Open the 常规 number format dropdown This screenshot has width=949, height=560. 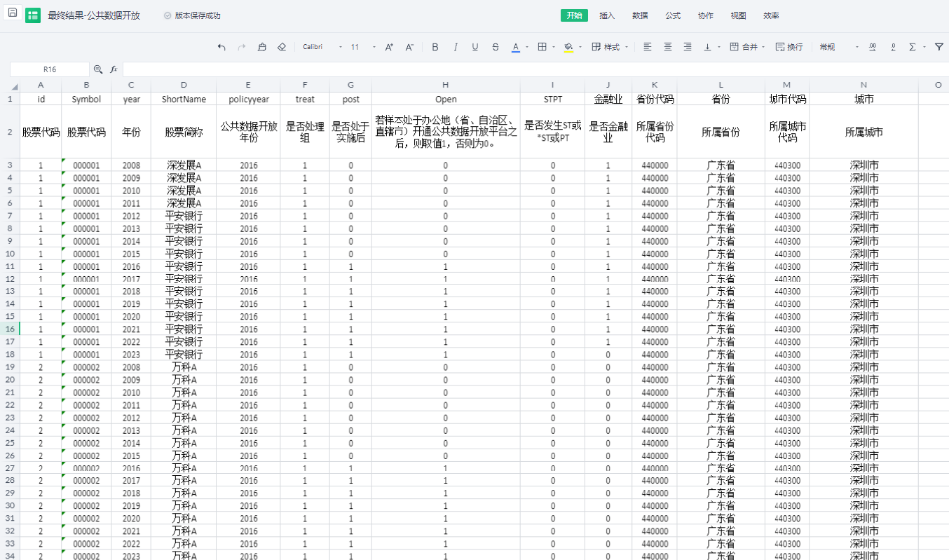(x=839, y=47)
